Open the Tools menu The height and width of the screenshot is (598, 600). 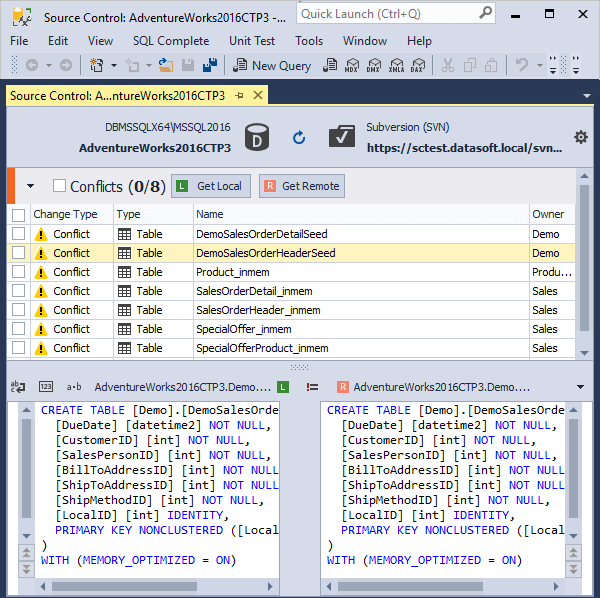[x=309, y=41]
